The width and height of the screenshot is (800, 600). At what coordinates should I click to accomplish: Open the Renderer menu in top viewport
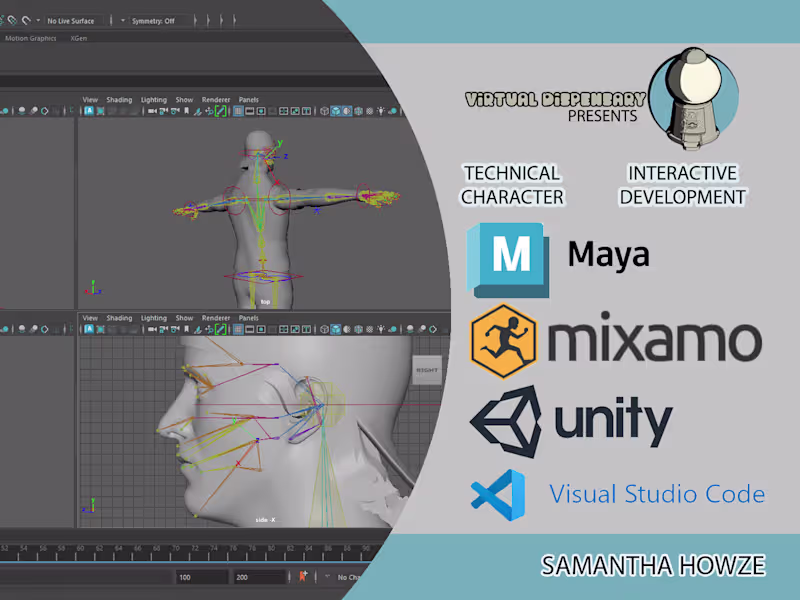[x=216, y=99]
